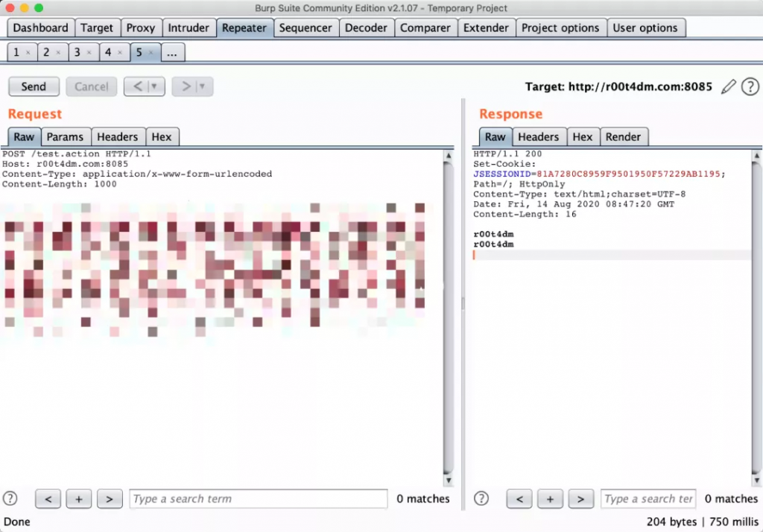Open the Dashboard tab
Screen dimensions: 763x532
[41, 28]
